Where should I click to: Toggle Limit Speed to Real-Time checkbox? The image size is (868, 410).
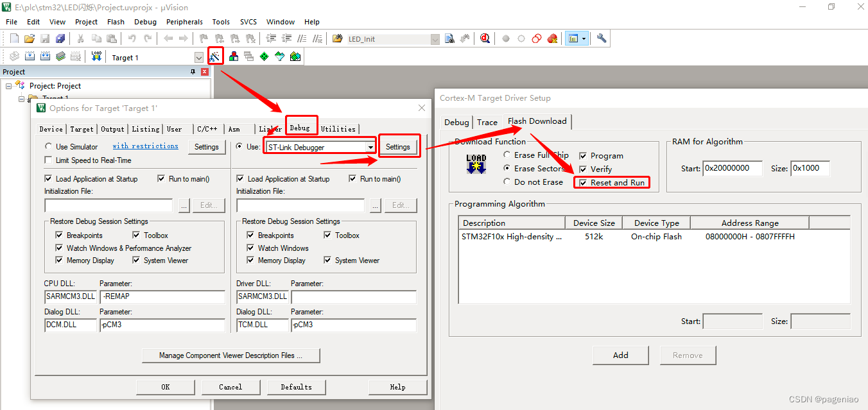coord(49,160)
